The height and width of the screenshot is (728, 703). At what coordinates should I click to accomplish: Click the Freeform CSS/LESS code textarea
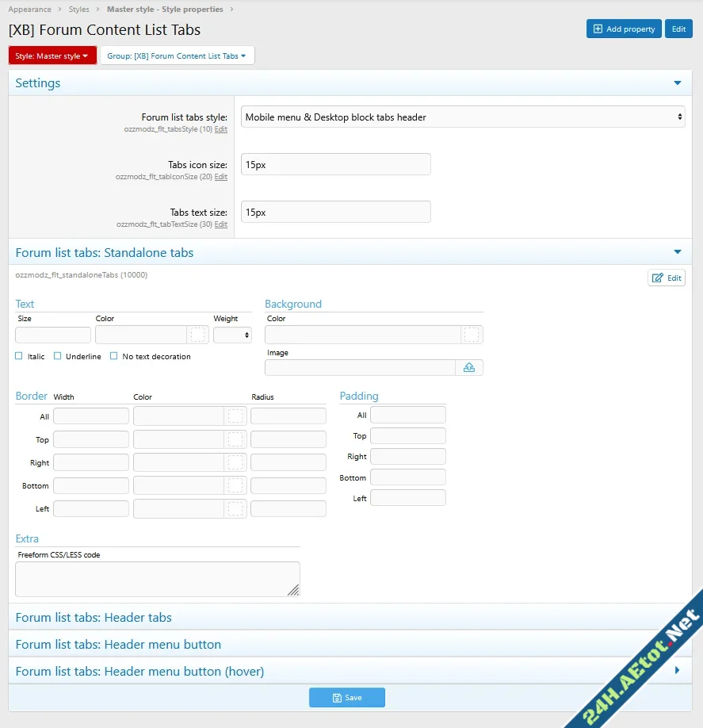(157, 580)
